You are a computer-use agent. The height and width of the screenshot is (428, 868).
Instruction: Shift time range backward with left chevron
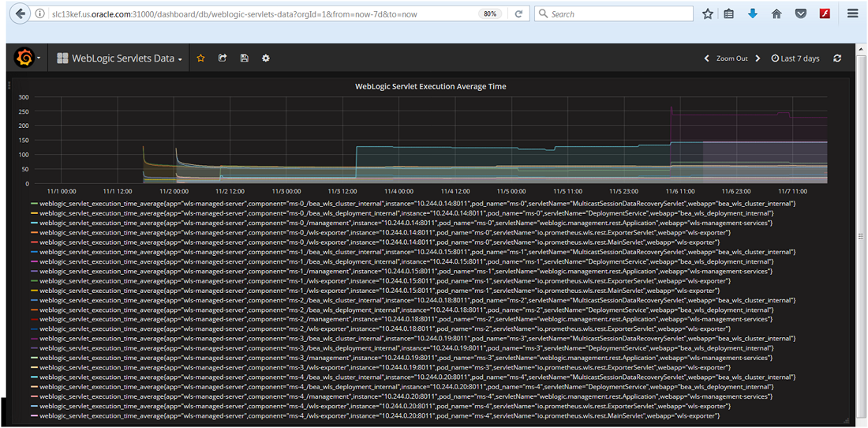tap(706, 58)
